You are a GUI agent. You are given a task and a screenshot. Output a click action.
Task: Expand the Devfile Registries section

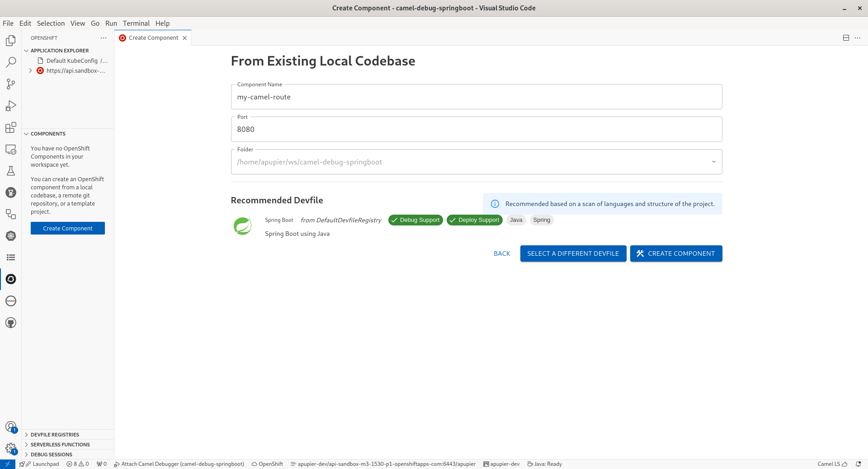click(54, 434)
